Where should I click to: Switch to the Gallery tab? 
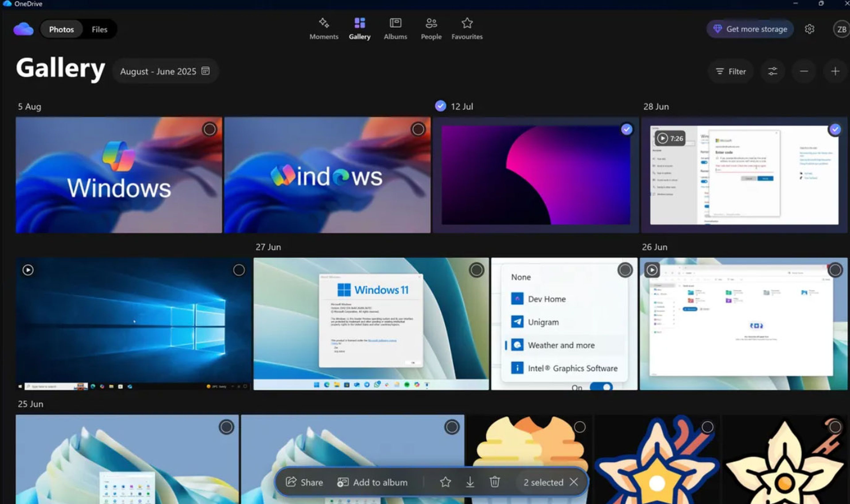click(x=359, y=29)
